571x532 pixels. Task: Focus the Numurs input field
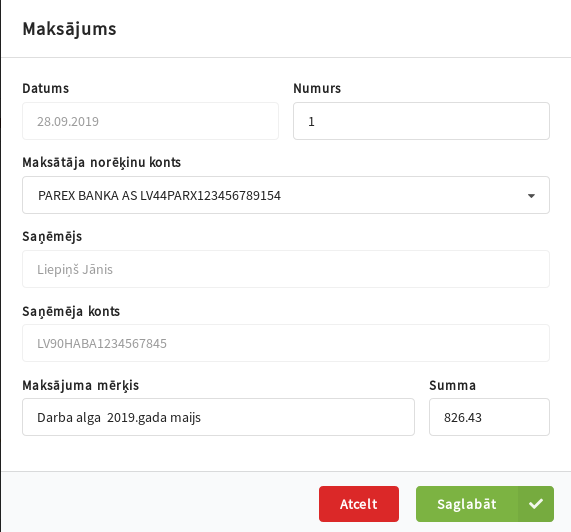coord(421,121)
